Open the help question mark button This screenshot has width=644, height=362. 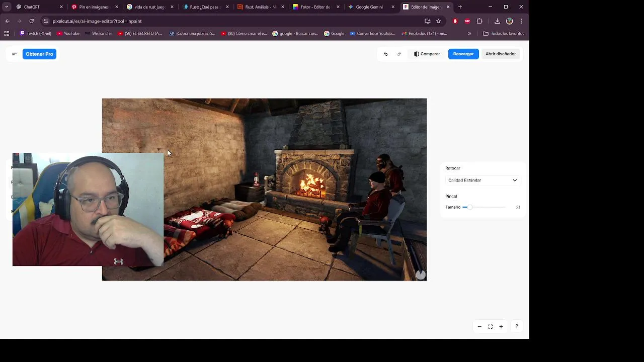[517, 327]
